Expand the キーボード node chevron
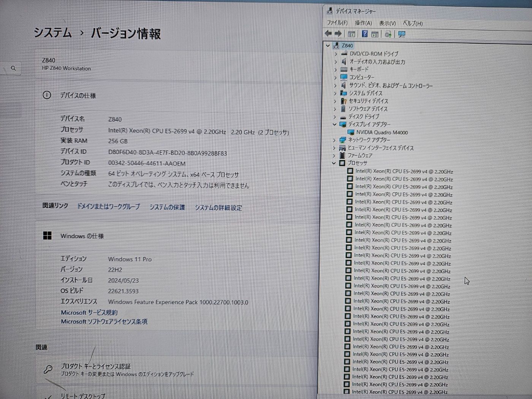The image size is (532, 399). pyautogui.click(x=336, y=70)
